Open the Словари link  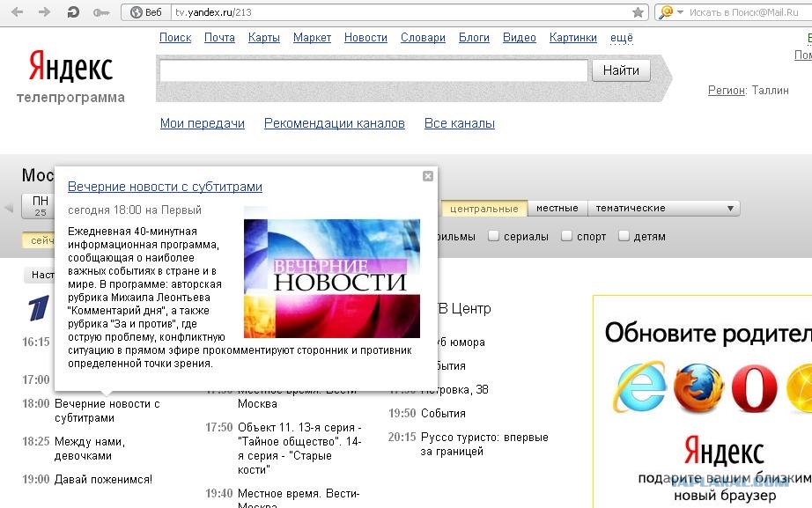[423, 38]
